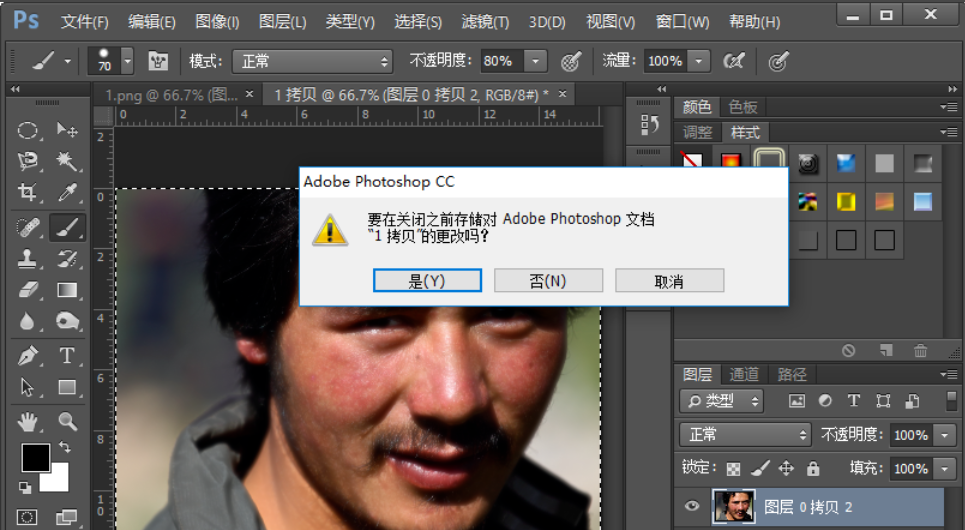Toggle lock all for layer

coord(813,469)
